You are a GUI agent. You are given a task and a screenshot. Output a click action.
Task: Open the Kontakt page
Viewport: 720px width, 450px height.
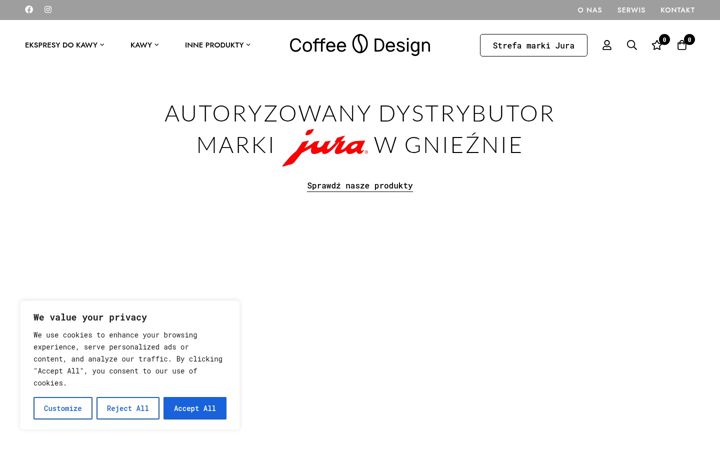[677, 10]
